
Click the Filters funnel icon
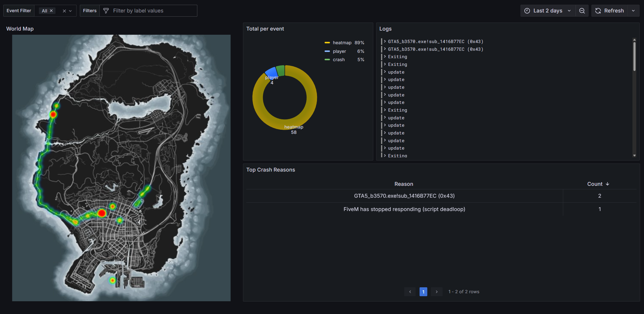tap(106, 11)
